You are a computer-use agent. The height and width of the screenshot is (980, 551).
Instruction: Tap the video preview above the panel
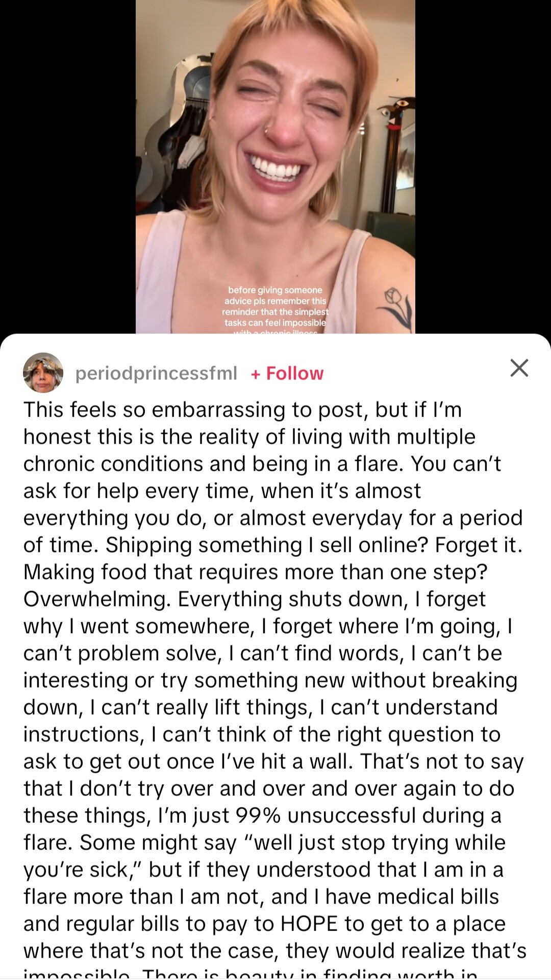point(275,167)
